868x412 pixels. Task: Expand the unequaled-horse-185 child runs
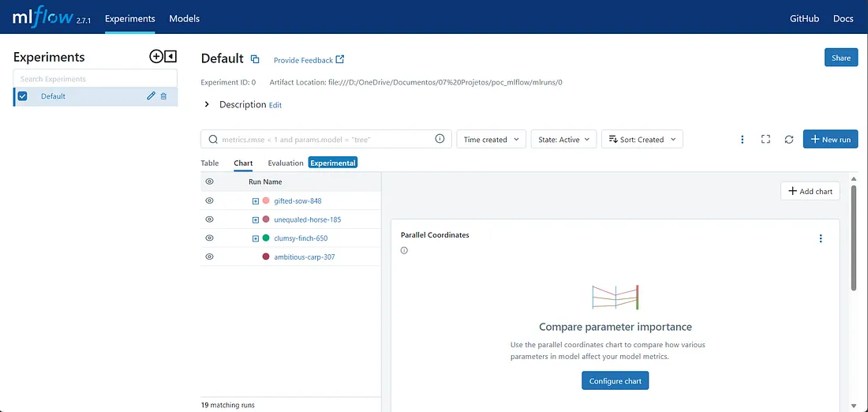256,220
